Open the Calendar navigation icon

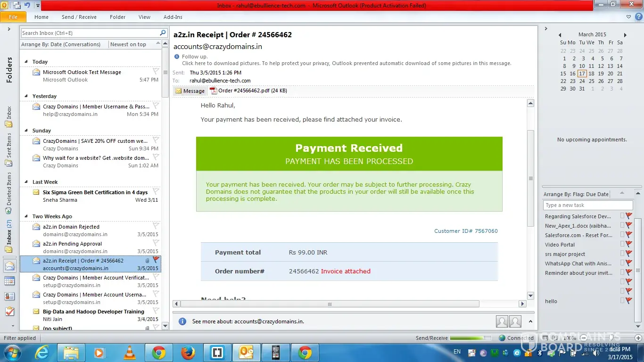(9, 281)
